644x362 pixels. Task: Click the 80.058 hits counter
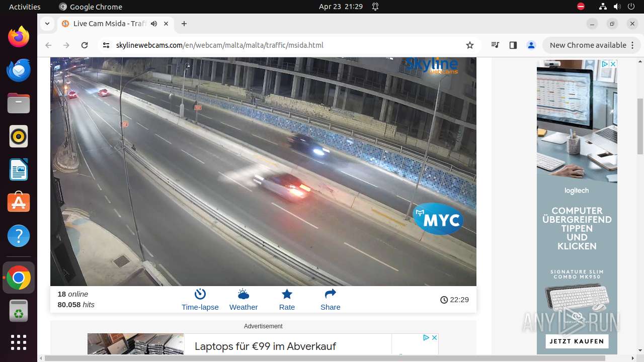tap(76, 305)
